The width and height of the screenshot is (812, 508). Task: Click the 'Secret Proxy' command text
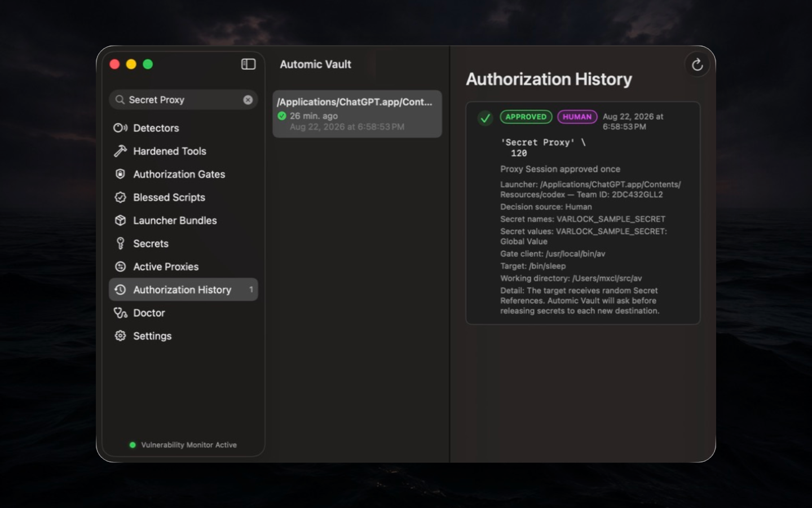point(544,148)
